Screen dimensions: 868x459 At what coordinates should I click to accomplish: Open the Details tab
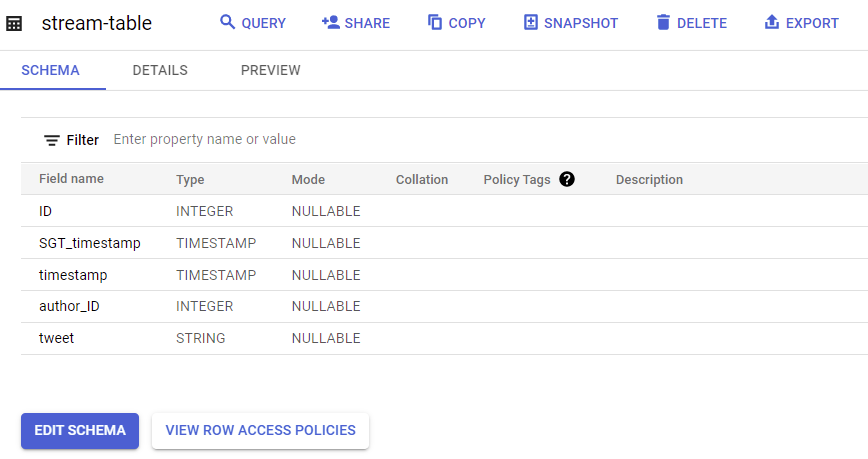[160, 70]
